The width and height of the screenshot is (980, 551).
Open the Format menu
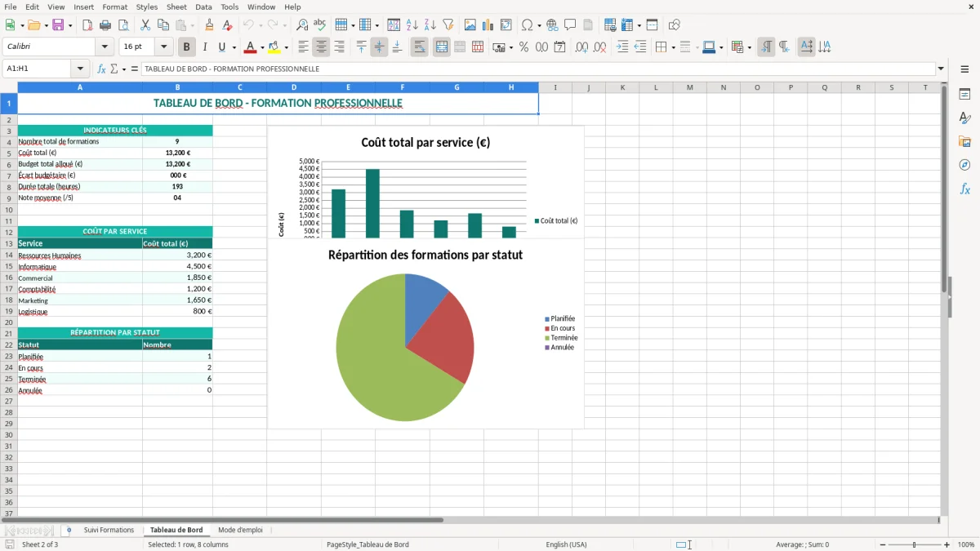point(114,7)
